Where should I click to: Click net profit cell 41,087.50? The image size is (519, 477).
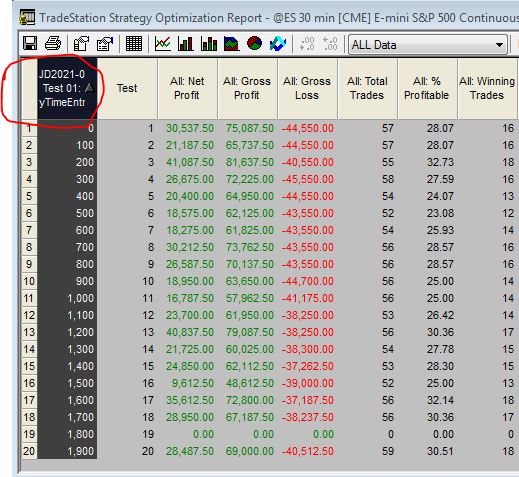[x=190, y=162]
